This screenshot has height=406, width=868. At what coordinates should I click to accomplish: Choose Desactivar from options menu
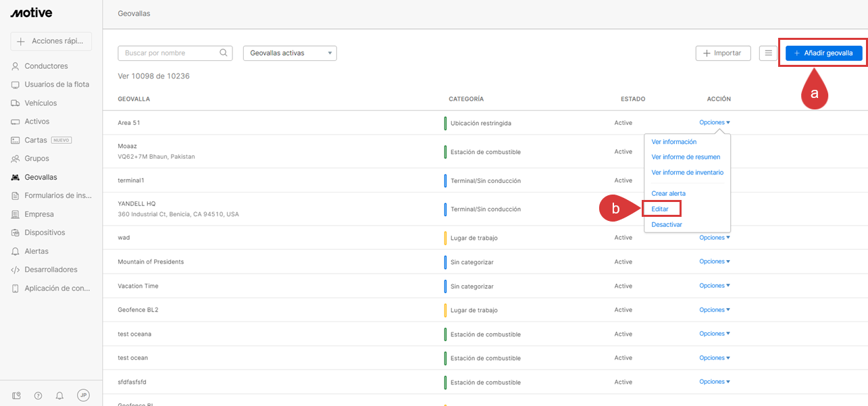[x=667, y=224]
